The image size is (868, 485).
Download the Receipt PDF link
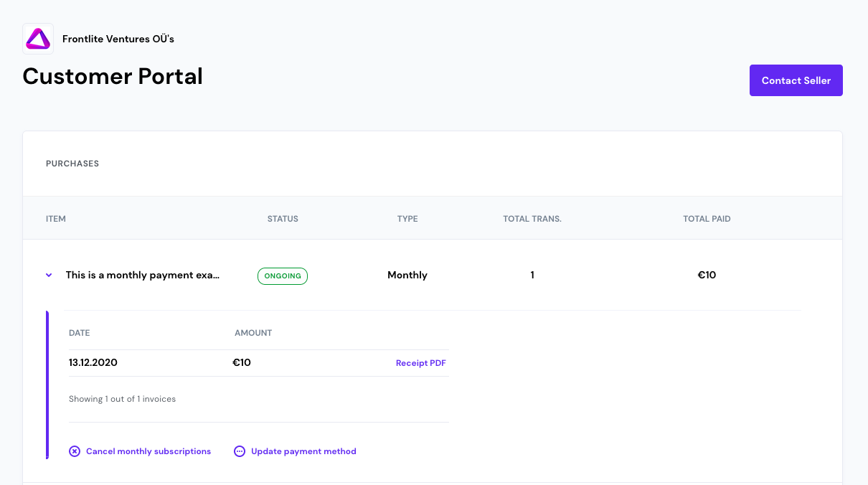point(421,363)
